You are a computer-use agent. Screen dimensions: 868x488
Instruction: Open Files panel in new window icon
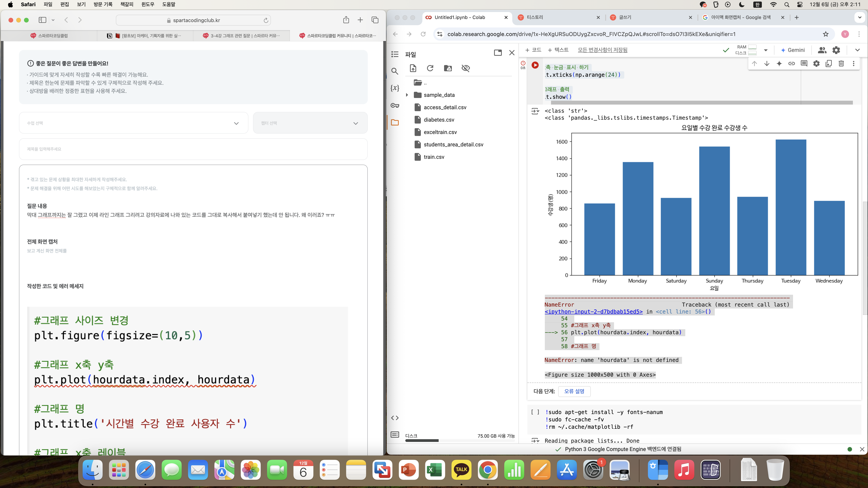click(498, 52)
